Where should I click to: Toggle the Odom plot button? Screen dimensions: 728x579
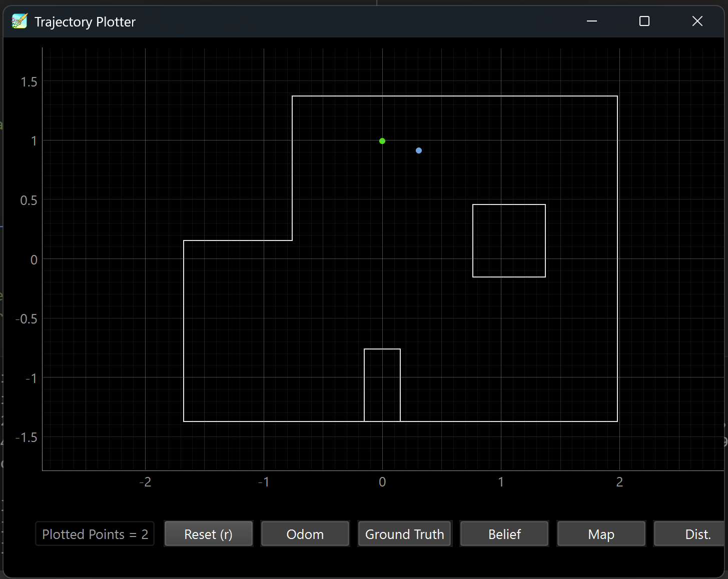point(305,534)
